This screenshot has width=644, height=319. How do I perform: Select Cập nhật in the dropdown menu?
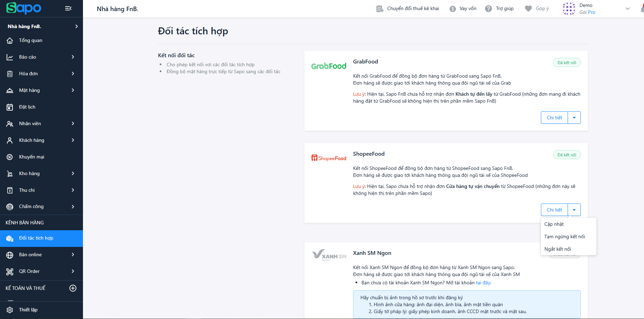(554, 224)
